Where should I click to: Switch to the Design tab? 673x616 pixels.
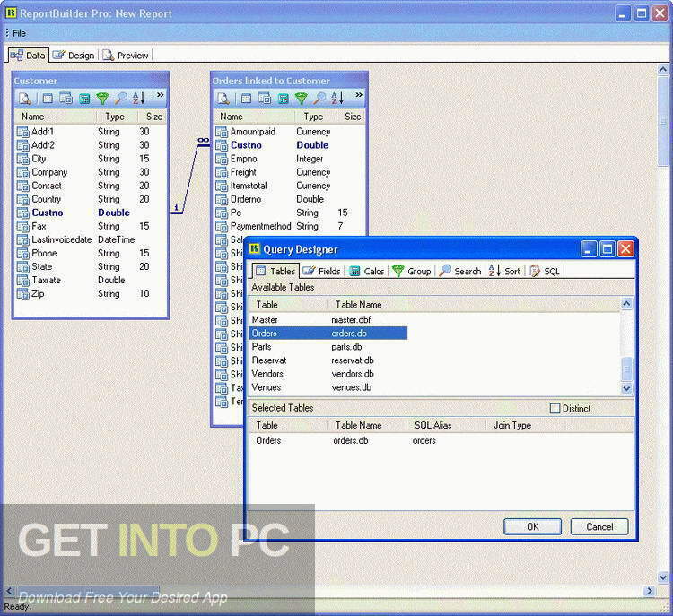(74, 56)
